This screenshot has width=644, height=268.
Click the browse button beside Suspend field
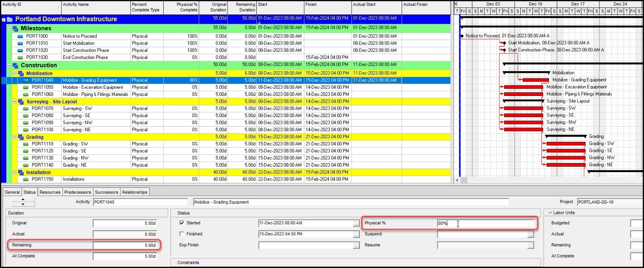[x=531, y=234]
